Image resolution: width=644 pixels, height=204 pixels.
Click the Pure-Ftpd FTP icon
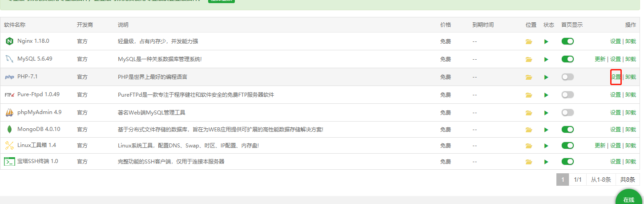[9, 95]
